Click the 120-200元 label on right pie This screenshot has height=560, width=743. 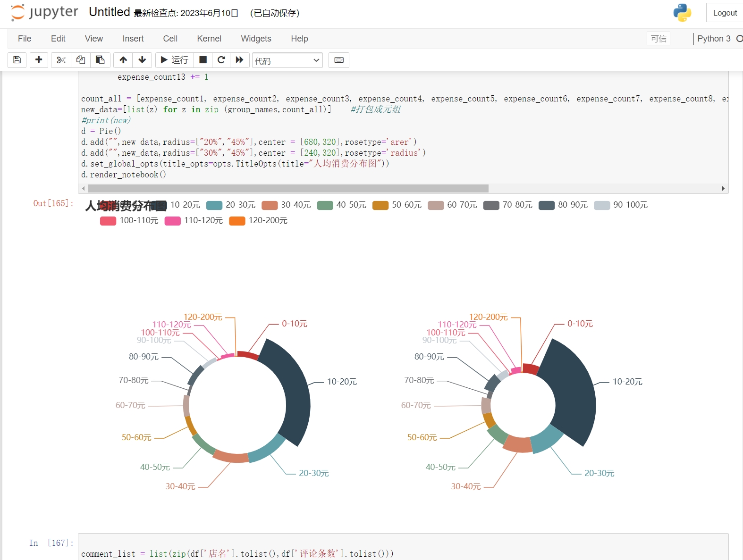point(489,317)
